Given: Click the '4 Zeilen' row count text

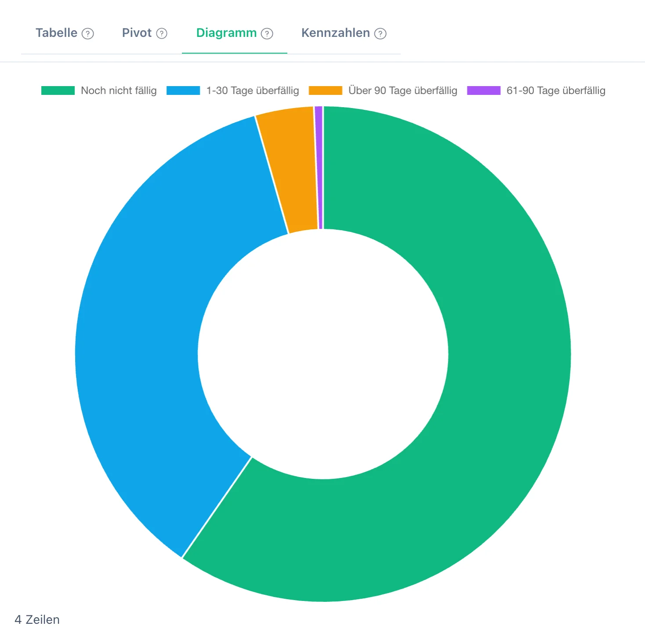Looking at the screenshot, I should coord(37,619).
